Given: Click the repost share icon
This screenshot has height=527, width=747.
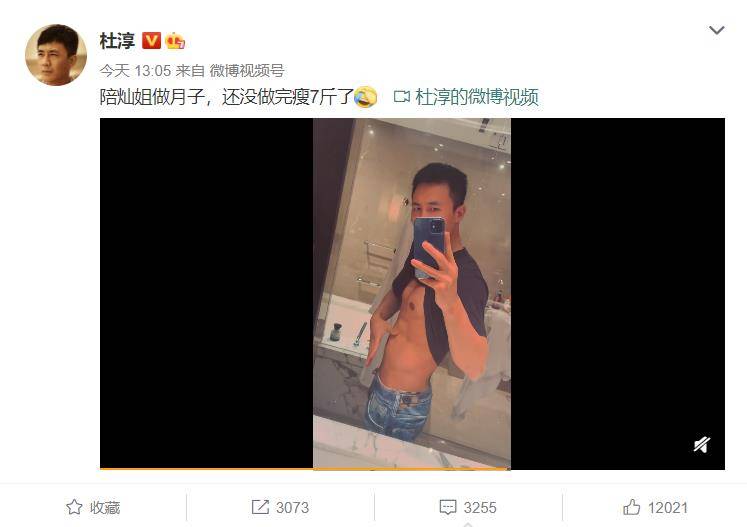Looking at the screenshot, I should 260,507.
